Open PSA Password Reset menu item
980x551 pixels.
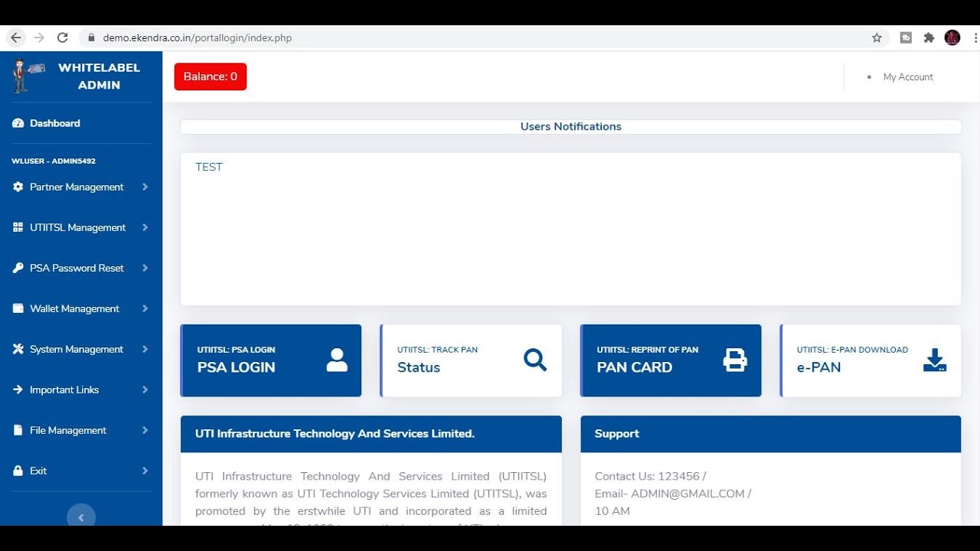[x=81, y=268]
